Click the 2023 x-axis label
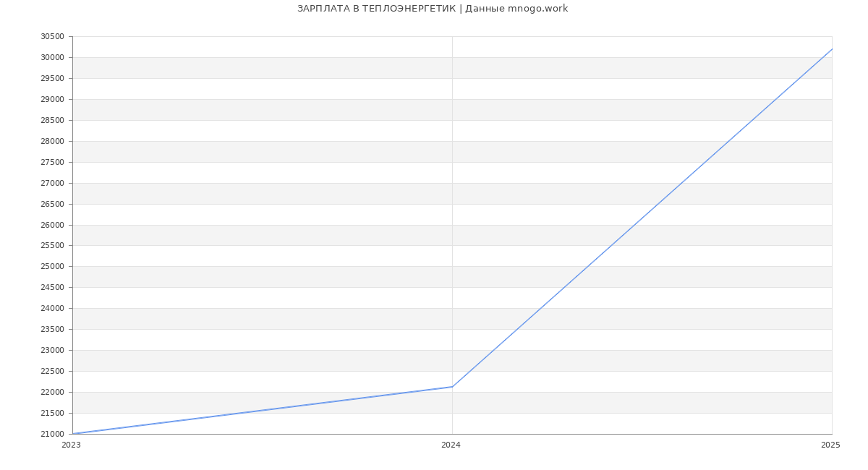The image size is (868, 470). click(72, 445)
